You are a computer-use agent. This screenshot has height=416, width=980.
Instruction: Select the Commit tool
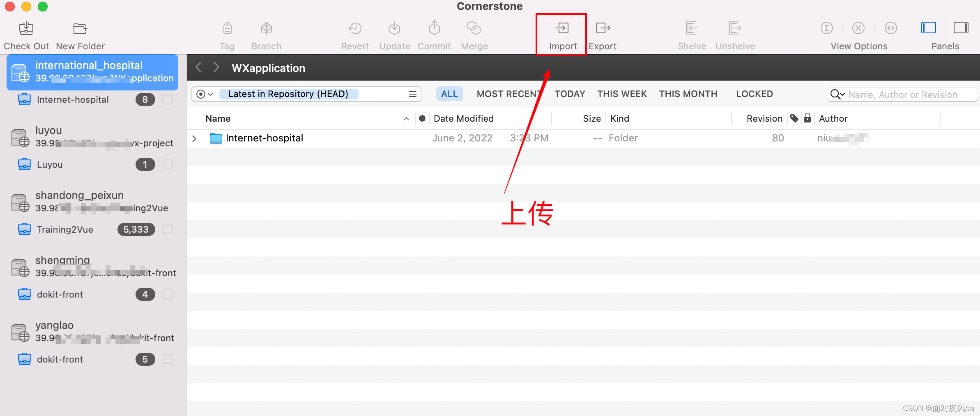click(x=434, y=34)
